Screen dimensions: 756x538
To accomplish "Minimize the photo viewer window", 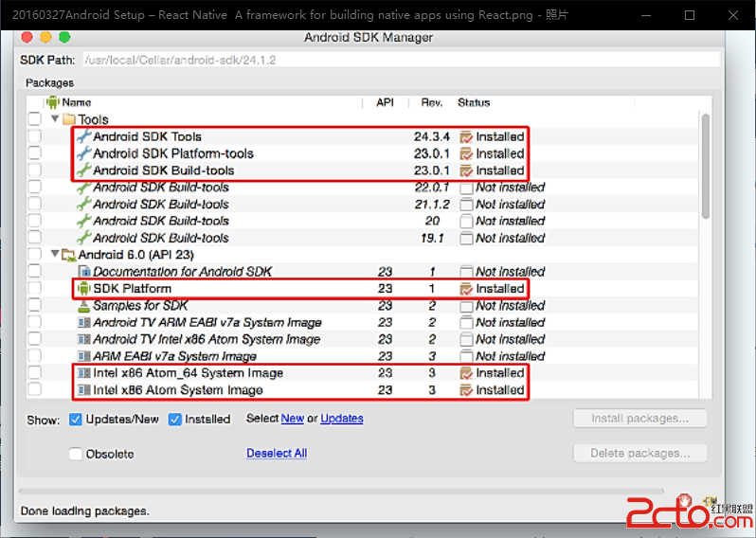I will point(646,15).
